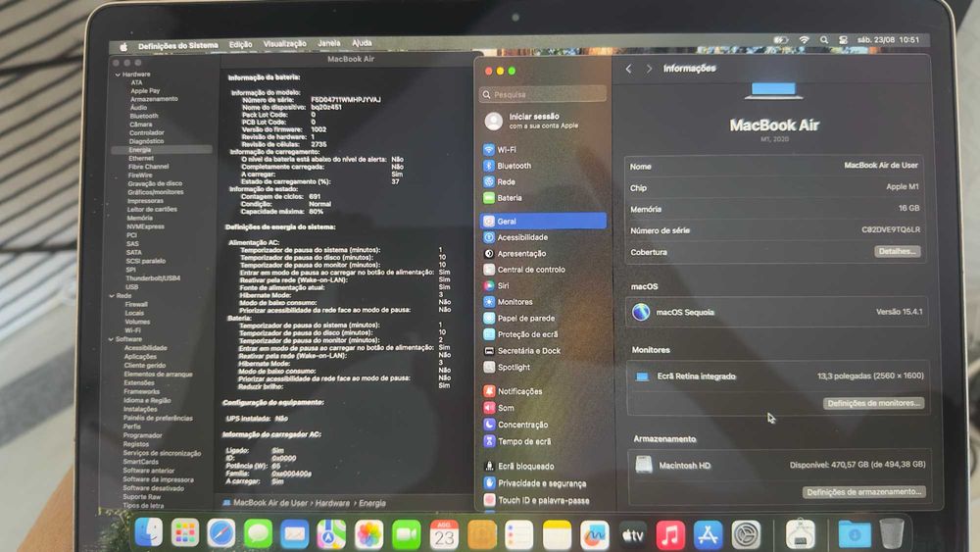Screen dimensions: 980x552
Task: Click macOS Sequoia row
Action: tap(777, 312)
